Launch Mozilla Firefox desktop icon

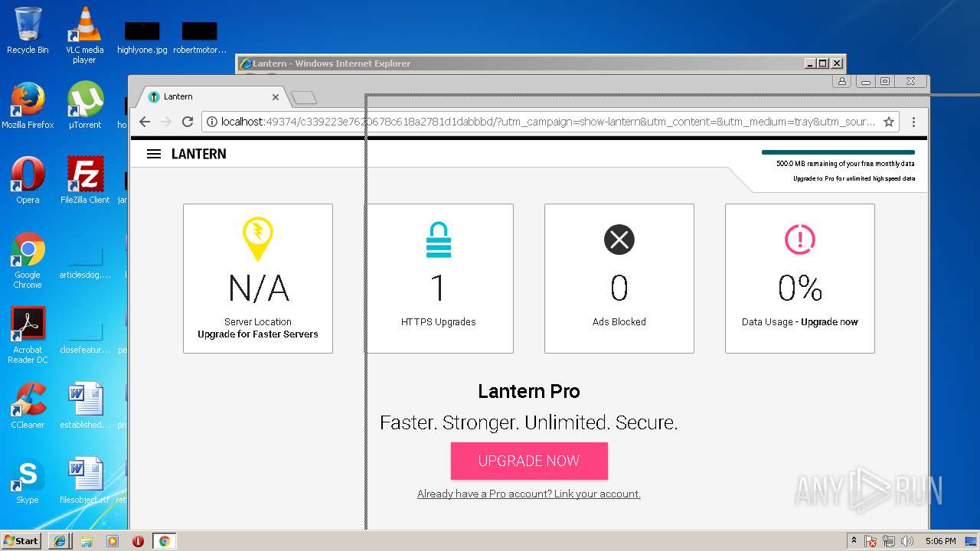(x=28, y=106)
